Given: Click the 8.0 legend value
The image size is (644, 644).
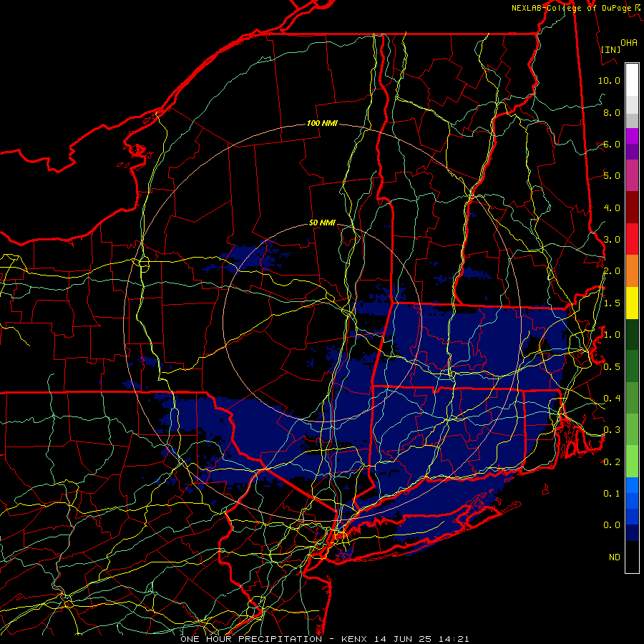Looking at the screenshot, I should 612,112.
